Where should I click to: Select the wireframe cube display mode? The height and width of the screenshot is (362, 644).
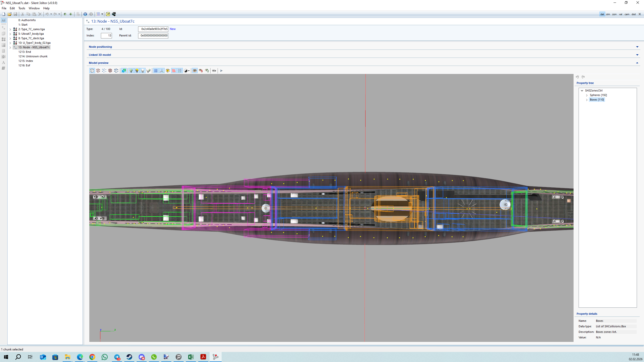(98, 71)
